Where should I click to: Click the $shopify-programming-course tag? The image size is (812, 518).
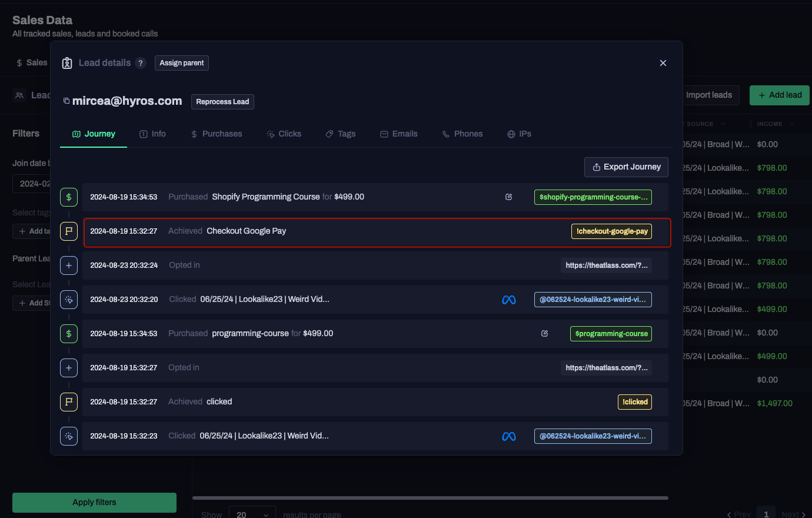[593, 197]
